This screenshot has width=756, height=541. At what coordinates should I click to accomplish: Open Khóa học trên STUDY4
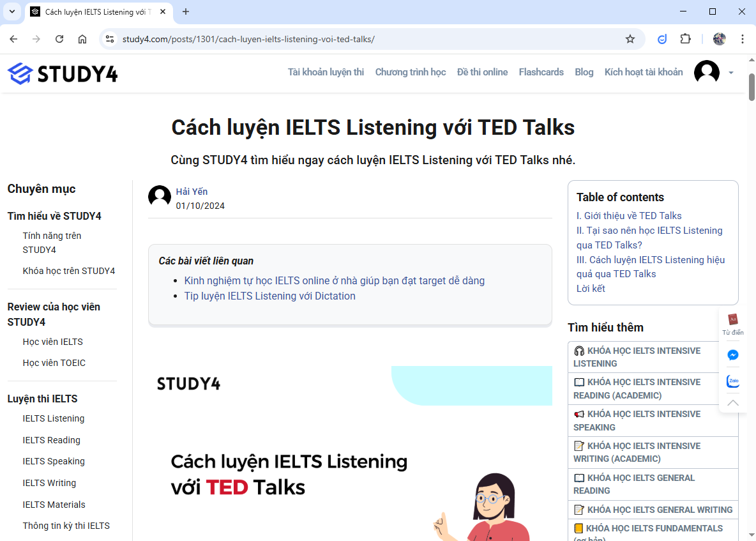point(69,271)
